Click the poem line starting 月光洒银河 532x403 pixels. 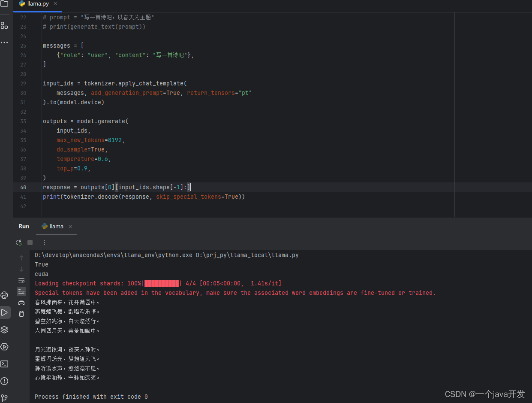tap(68, 349)
